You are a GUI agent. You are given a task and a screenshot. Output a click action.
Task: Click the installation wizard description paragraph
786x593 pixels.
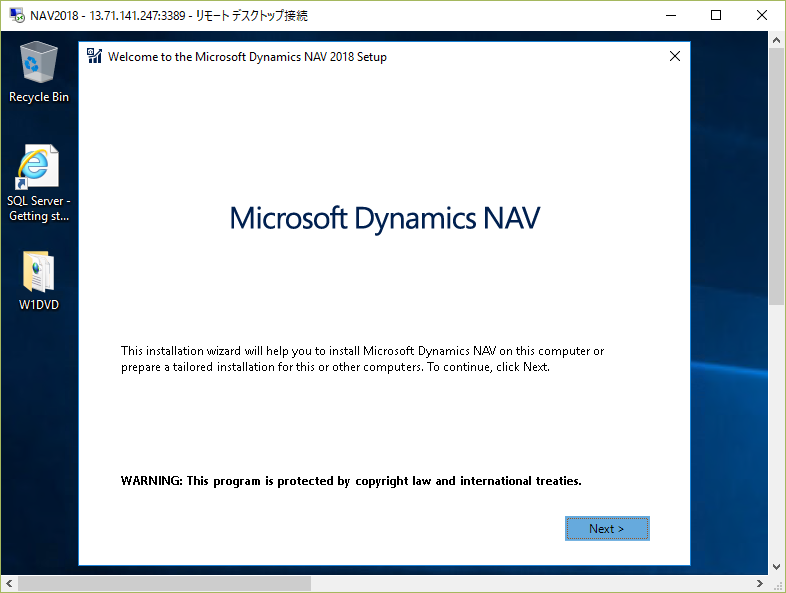click(x=362, y=359)
